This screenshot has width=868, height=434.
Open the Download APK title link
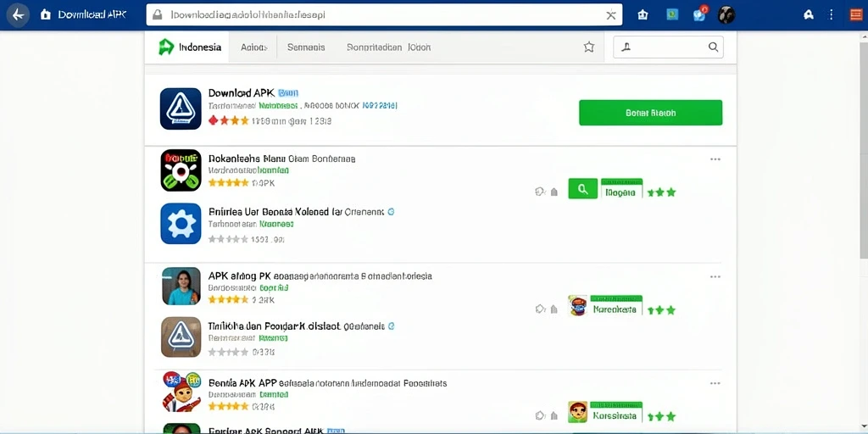(242, 93)
